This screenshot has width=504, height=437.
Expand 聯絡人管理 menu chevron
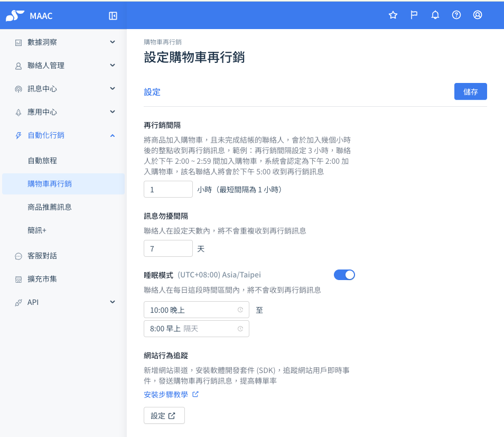click(x=113, y=66)
